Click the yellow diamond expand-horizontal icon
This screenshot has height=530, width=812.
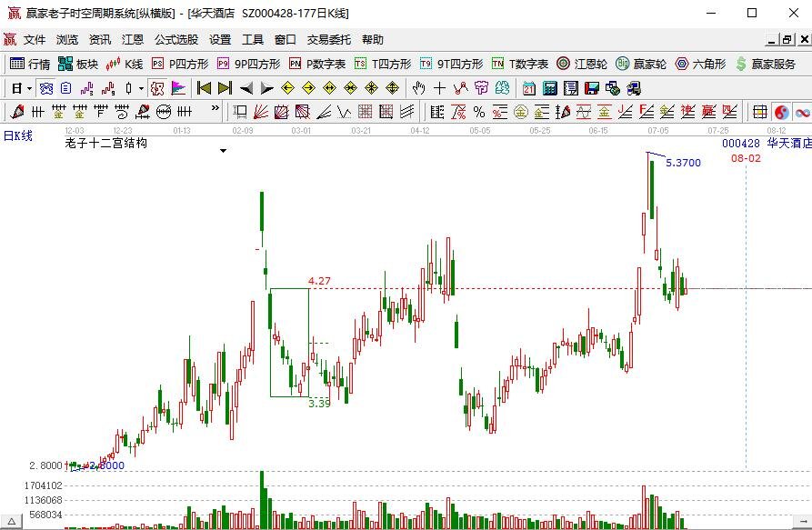pyautogui.click(x=329, y=88)
